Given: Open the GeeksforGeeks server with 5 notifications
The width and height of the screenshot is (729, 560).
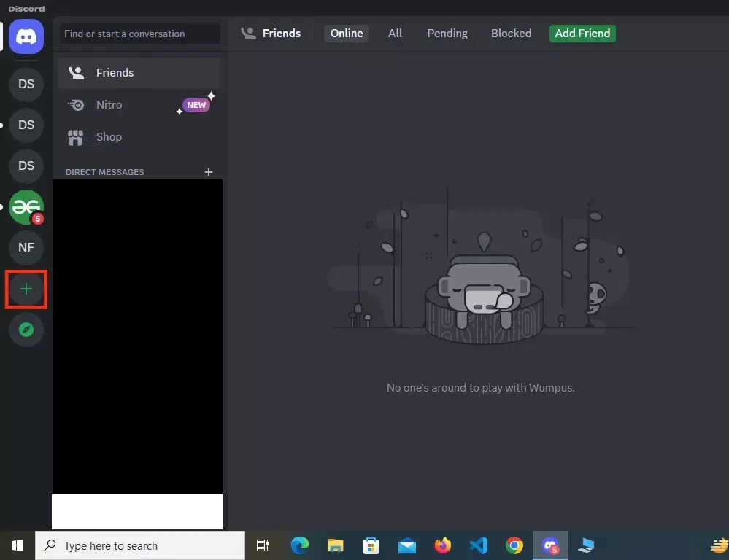Looking at the screenshot, I should pos(26,207).
